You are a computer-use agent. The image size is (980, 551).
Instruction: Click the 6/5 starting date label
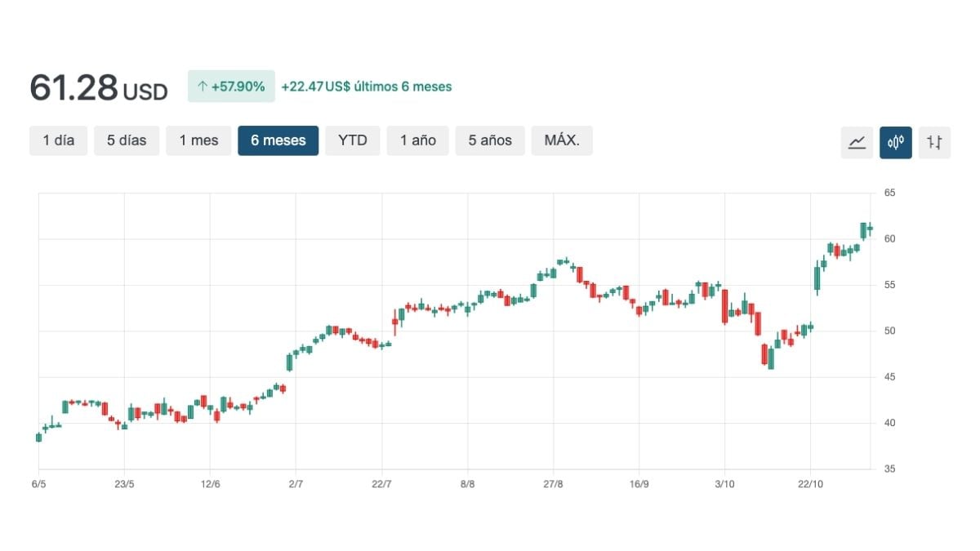38,484
